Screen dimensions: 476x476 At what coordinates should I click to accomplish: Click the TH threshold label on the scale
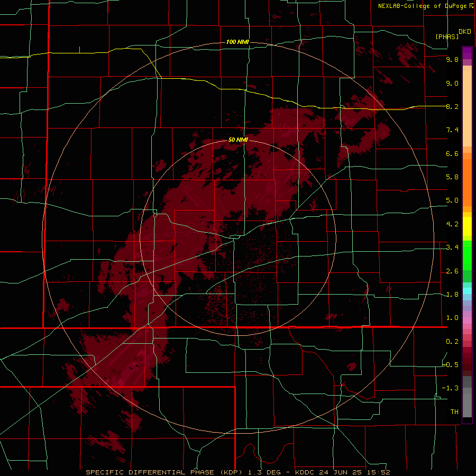click(454, 412)
